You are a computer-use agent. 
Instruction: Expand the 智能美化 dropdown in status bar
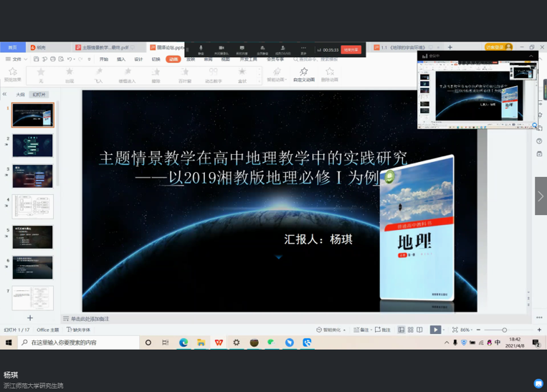click(331, 330)
